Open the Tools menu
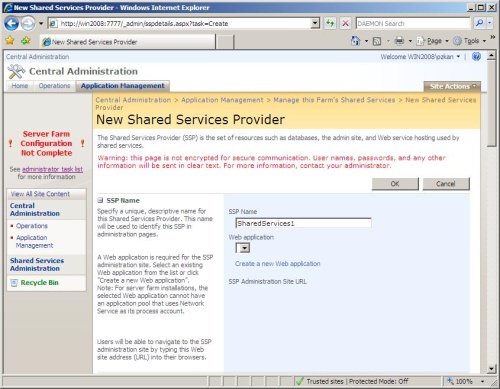 [x=470, y=41]
